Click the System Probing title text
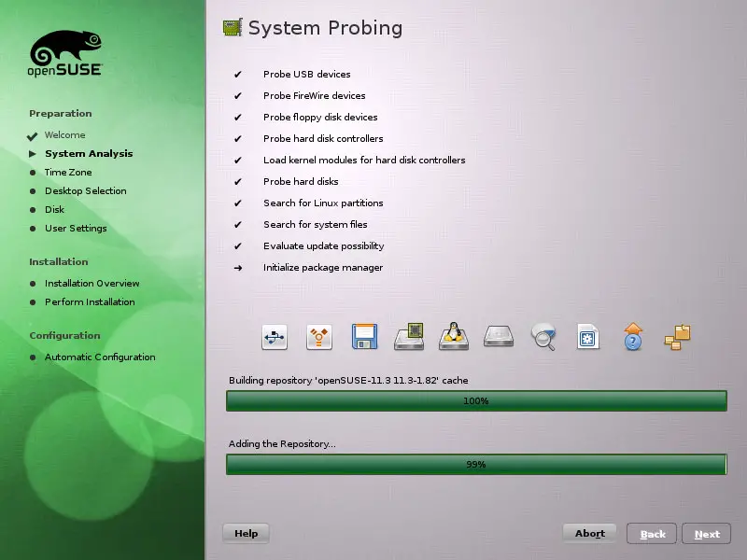Viewport: 747px width, 560px height. coord(325,28)
